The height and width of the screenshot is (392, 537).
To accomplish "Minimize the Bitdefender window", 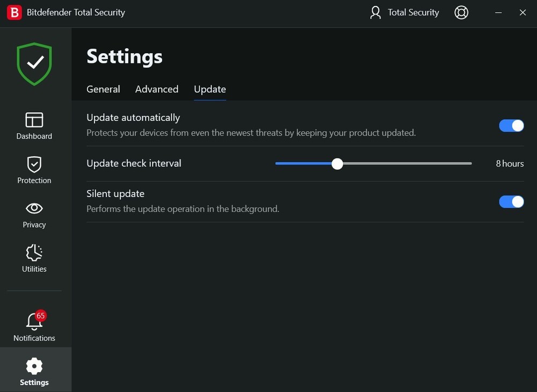I will 498,12.
